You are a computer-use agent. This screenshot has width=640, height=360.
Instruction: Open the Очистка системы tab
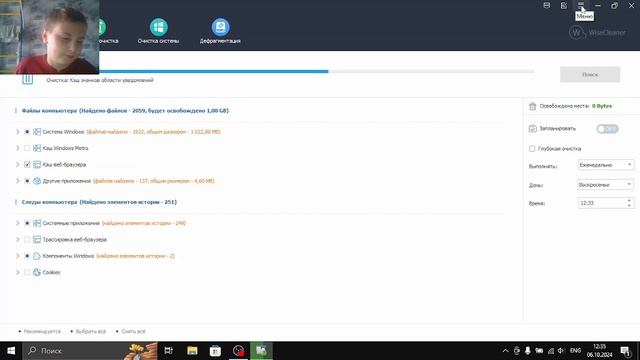(158, 31)
